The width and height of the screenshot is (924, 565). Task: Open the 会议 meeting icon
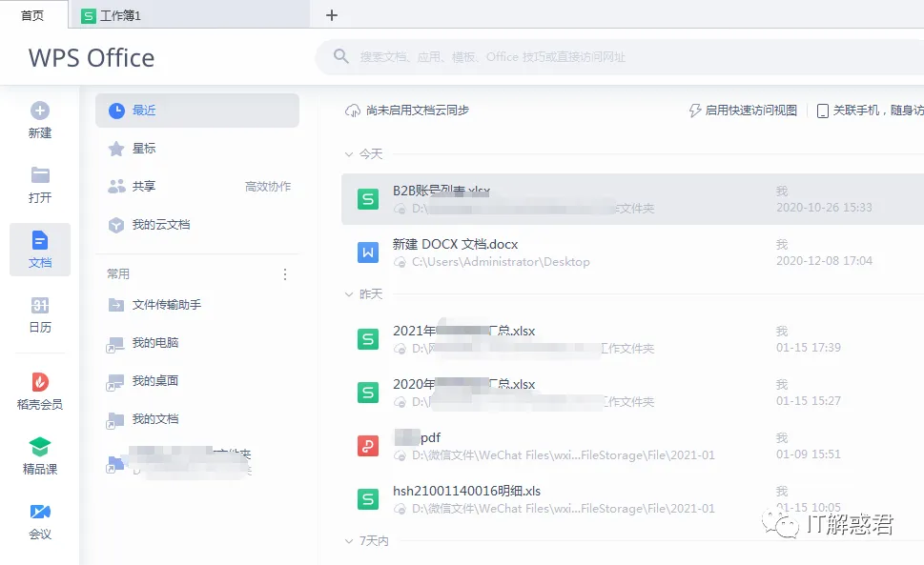(x=40, y=512)
